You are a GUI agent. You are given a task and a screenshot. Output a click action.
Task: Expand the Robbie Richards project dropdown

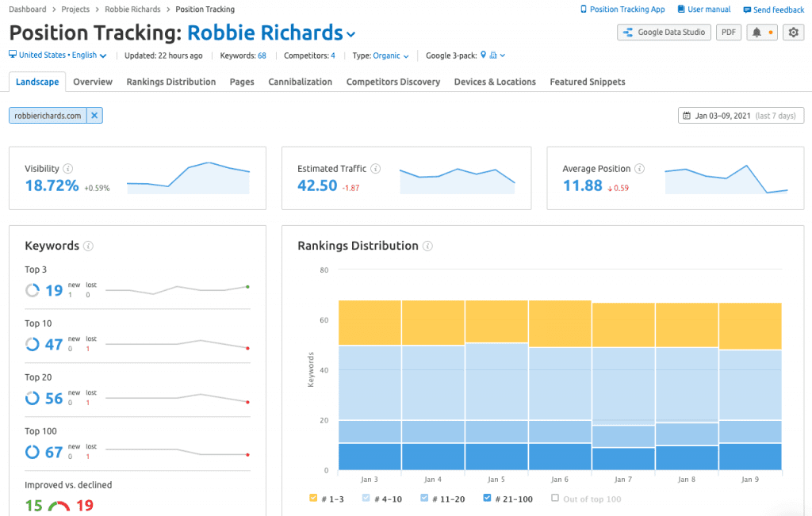tap(349, 33)
